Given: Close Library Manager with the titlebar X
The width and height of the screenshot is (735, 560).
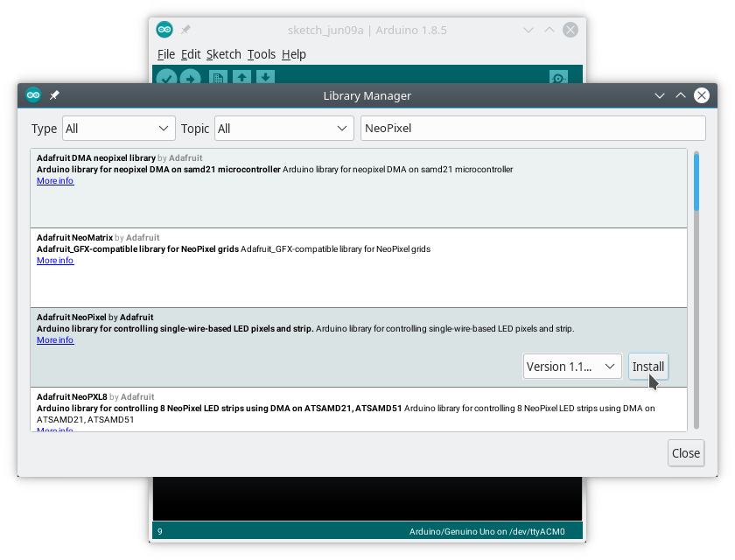Looking at the screenshot, I should pyautogui.click(x=702, y=95).
